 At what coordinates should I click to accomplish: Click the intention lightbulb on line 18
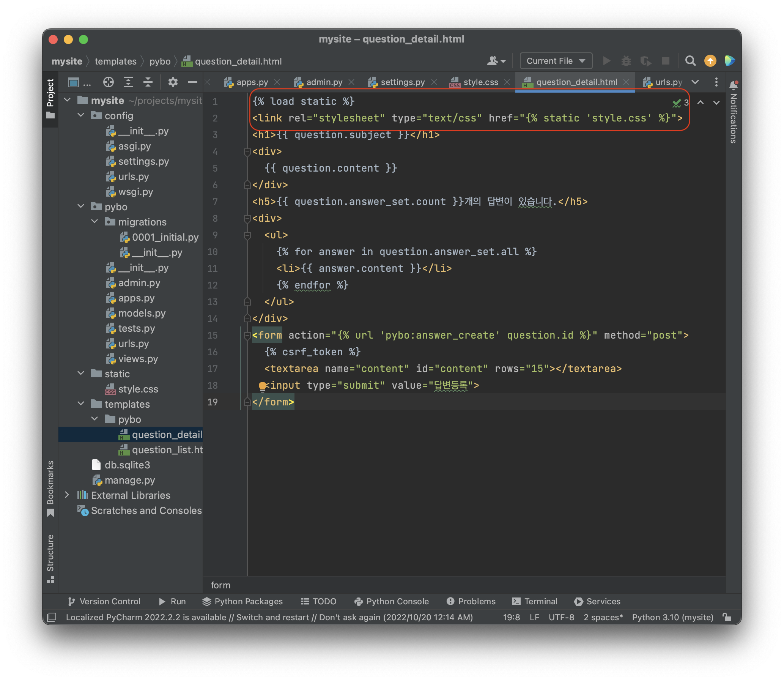pyautogui.click(x=262, y=386)
